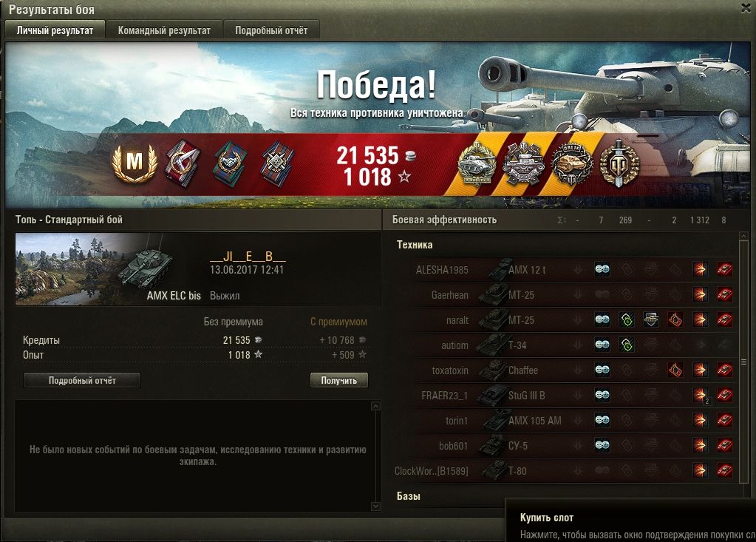Click the damage icon in FRAER23_1 row
The width and height of the screenshot is (756, 542).
coord(701,395)
